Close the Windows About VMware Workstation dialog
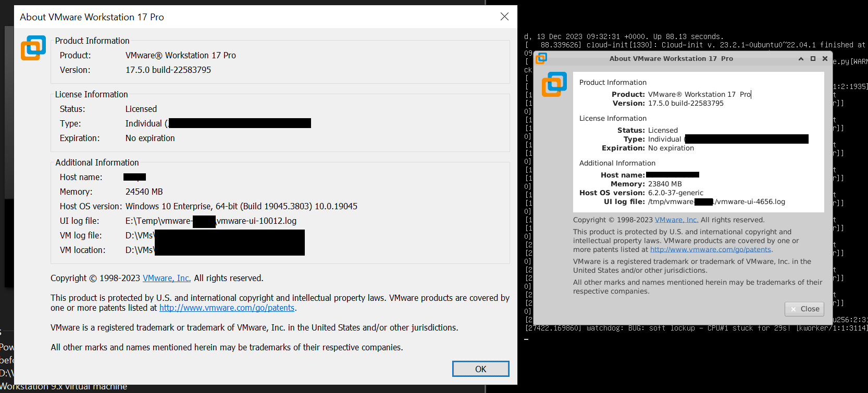 (x=504, y=17)
